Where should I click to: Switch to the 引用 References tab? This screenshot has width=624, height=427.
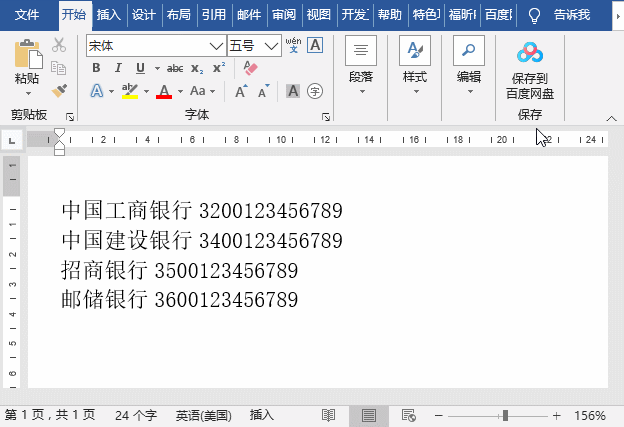click(214, 15)
